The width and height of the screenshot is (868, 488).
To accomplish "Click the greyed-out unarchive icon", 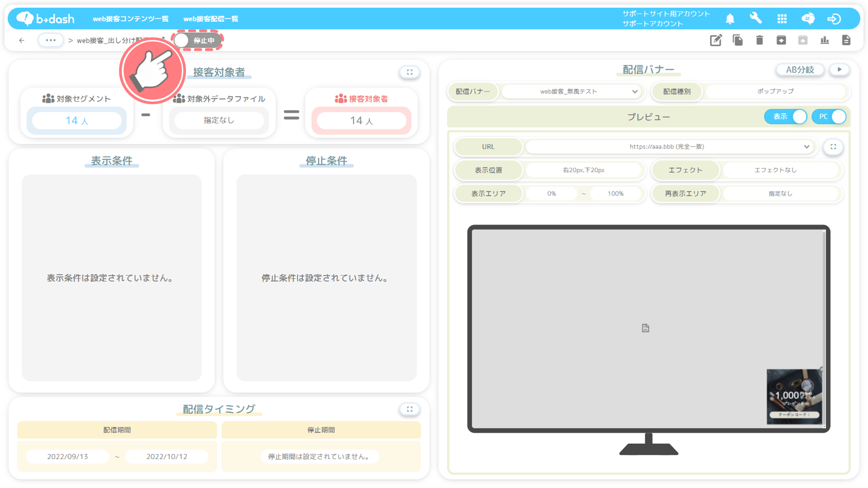I will (x=803, y=40).
